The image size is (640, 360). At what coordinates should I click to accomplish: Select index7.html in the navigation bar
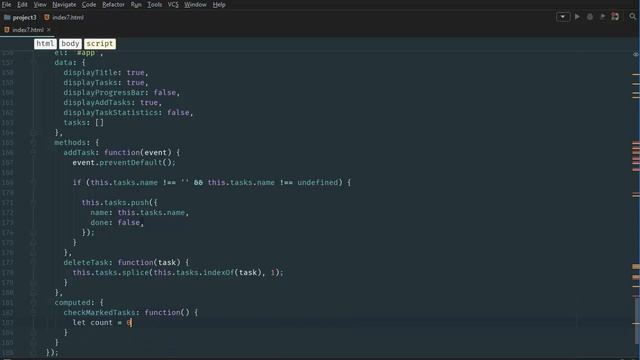[68, 18]
